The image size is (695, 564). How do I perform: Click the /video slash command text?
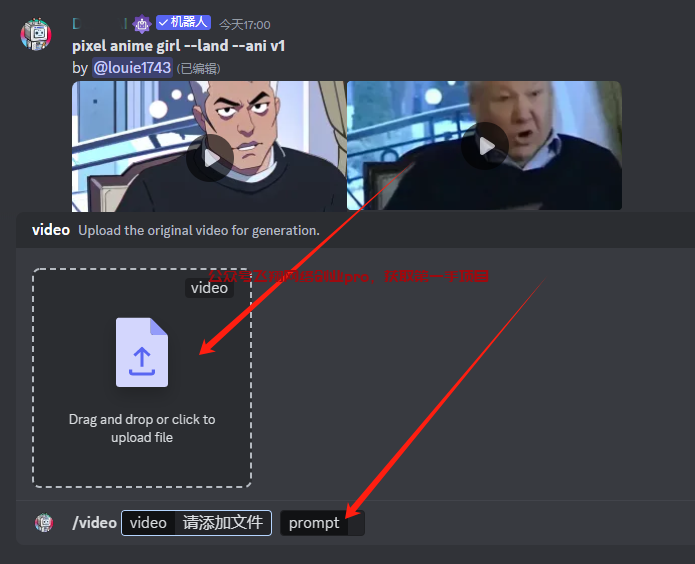click(x=94, y=523)
